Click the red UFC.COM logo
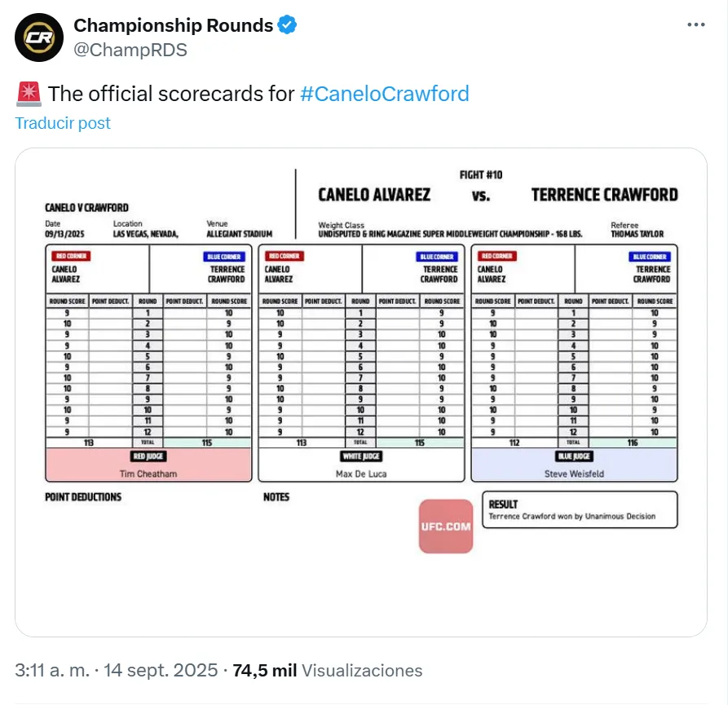 pos(446,526)
